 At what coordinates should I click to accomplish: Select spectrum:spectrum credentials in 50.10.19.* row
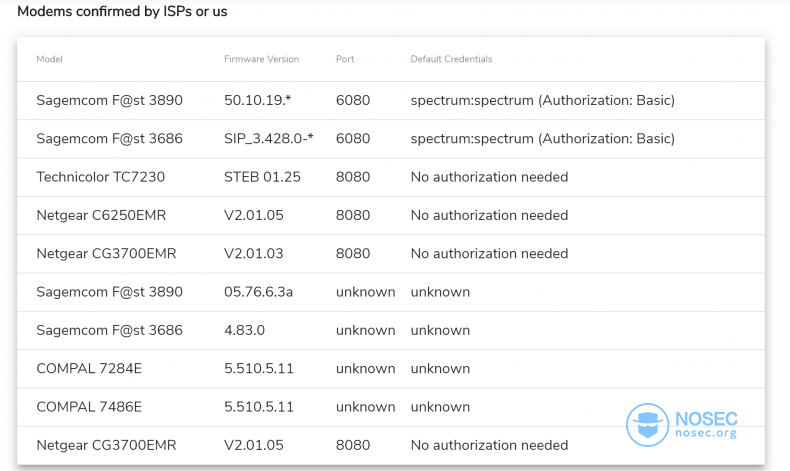[543, 100]
